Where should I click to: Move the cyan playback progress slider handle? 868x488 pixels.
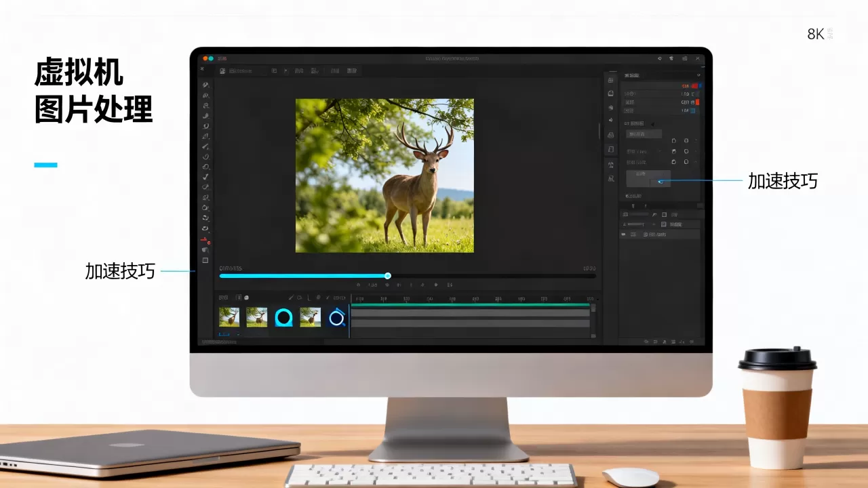[x=388, y=276]
